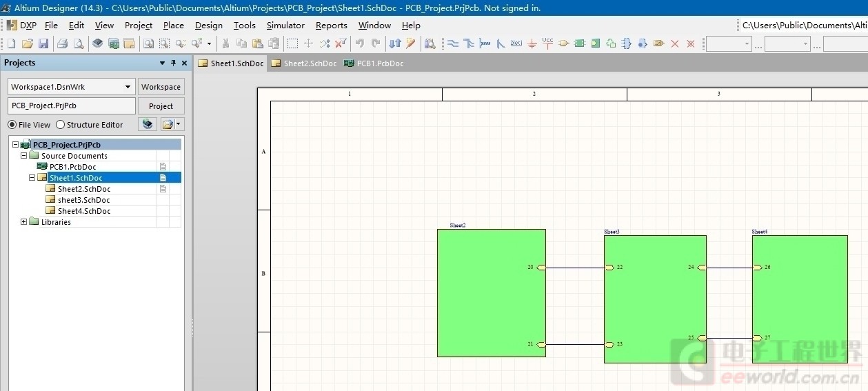
Task: Click the Paste toolbar icon
Action: (257, 43)
